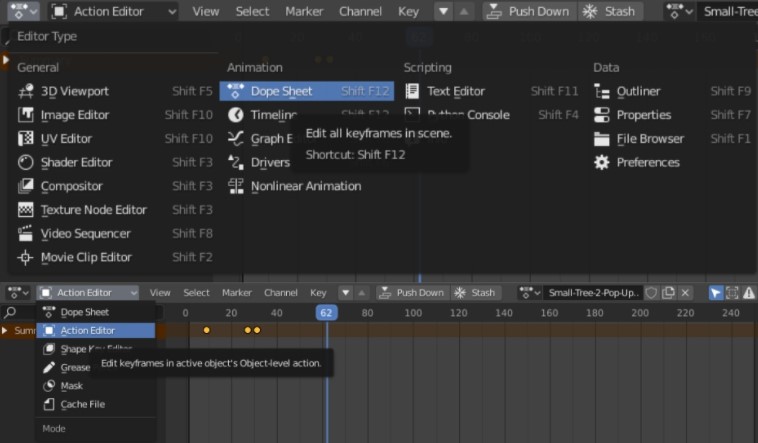Click the frame 62 playhead marker
The width and height of the screenshot is (758, 443).
326,313
